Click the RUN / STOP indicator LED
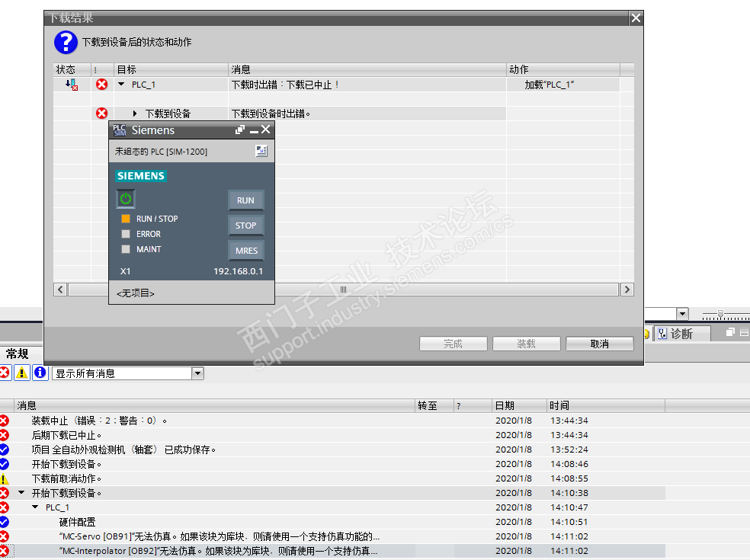 pos(126,219)
